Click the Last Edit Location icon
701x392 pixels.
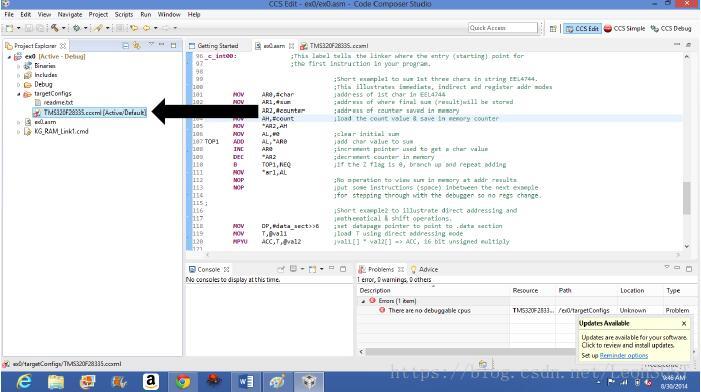coord(134,28)
